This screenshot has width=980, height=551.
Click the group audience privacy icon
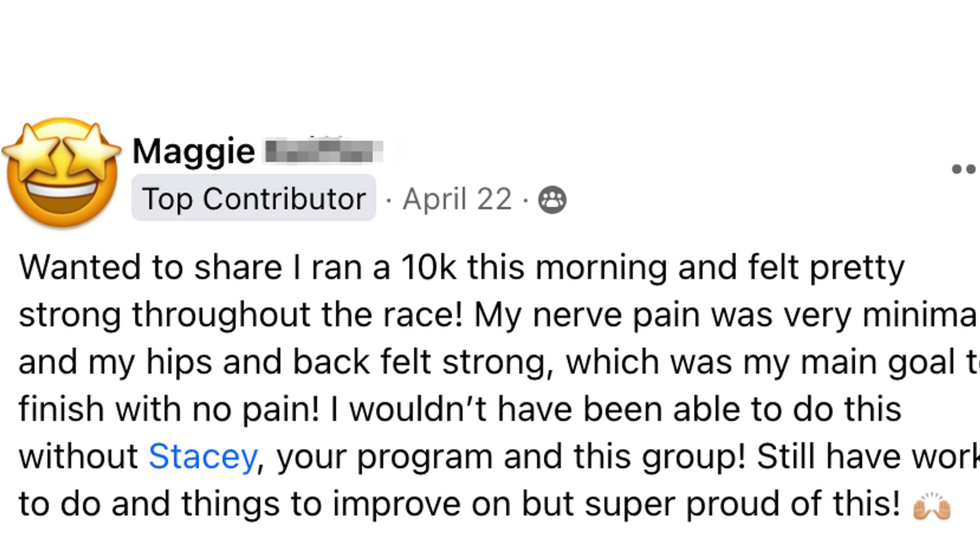point(552,199)
